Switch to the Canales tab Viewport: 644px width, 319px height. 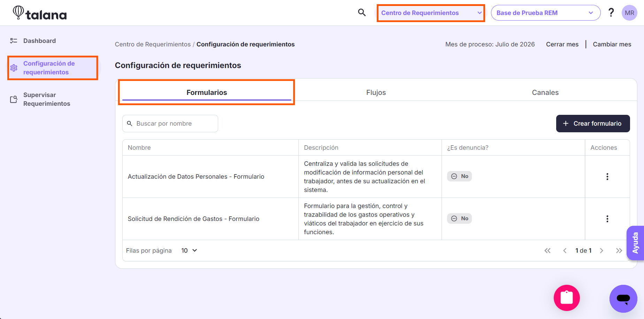coord(545,92)
